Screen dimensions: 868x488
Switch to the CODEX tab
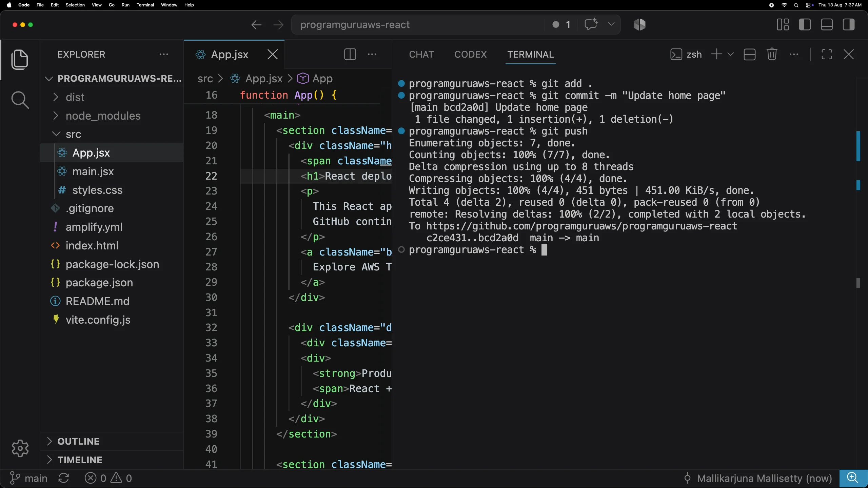[x=470, y=54]
